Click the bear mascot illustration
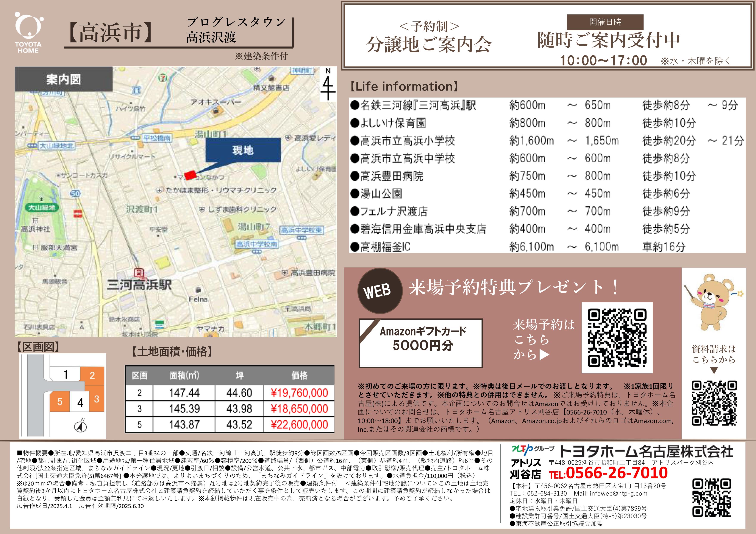756x534 pixels. pos(713,302)
